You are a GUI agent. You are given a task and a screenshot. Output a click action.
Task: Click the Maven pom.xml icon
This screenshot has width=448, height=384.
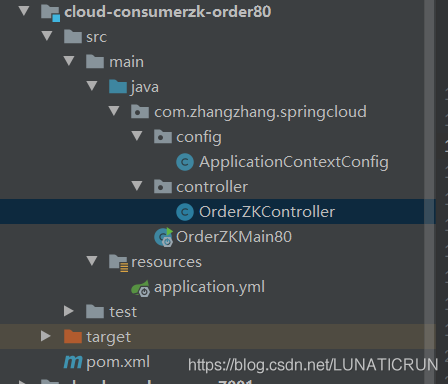point(73,361)
